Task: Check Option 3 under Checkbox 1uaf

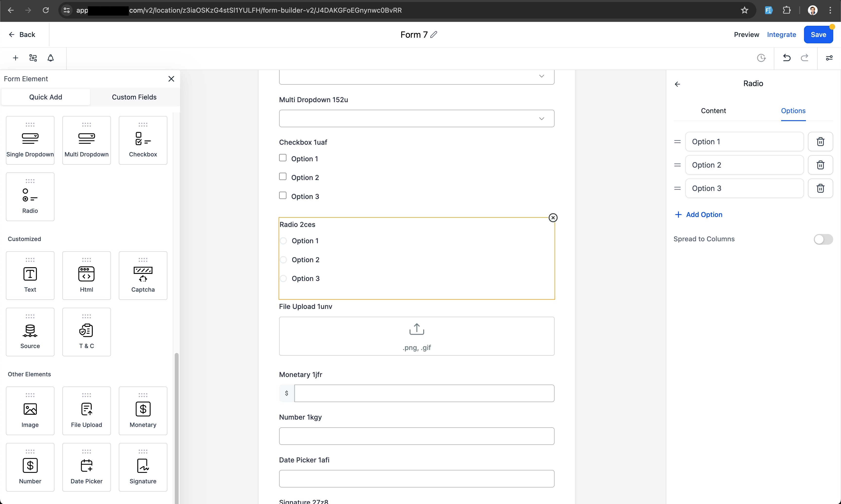Action: tap(283, 195)
